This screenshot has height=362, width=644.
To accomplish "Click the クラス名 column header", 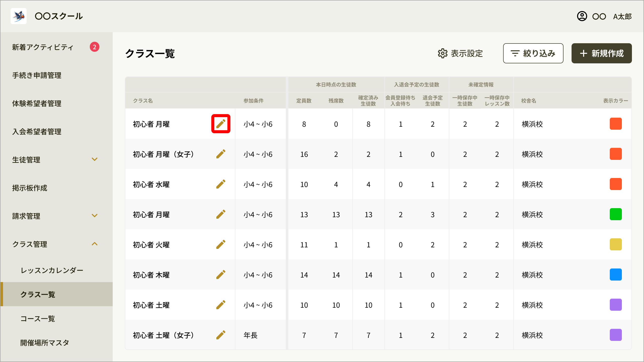I will pos(143,101).
